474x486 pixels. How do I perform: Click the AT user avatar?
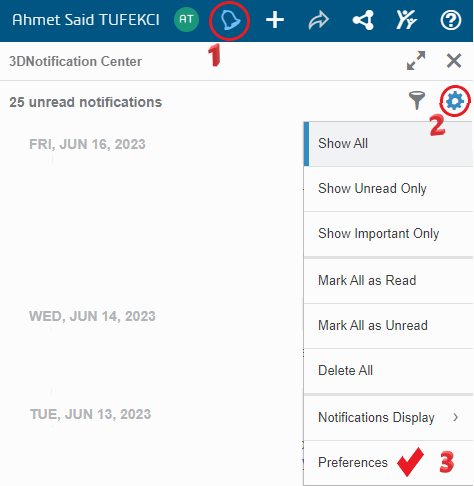186,19
